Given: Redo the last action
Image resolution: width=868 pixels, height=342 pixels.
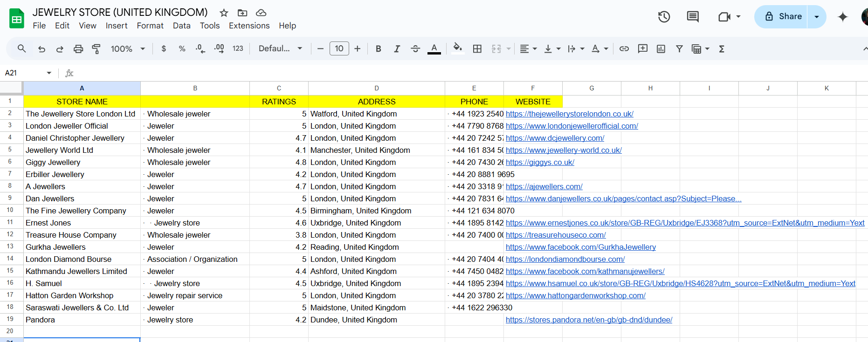Looking at the screenshot, I should 60,48.
